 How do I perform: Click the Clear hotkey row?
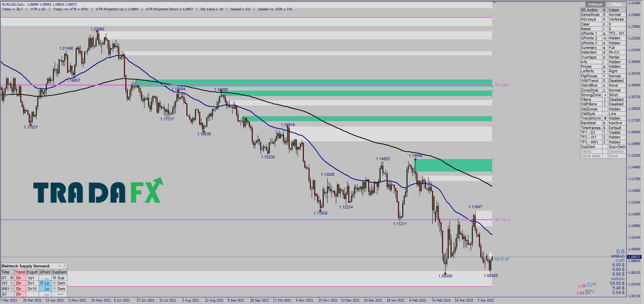point(603,24)
